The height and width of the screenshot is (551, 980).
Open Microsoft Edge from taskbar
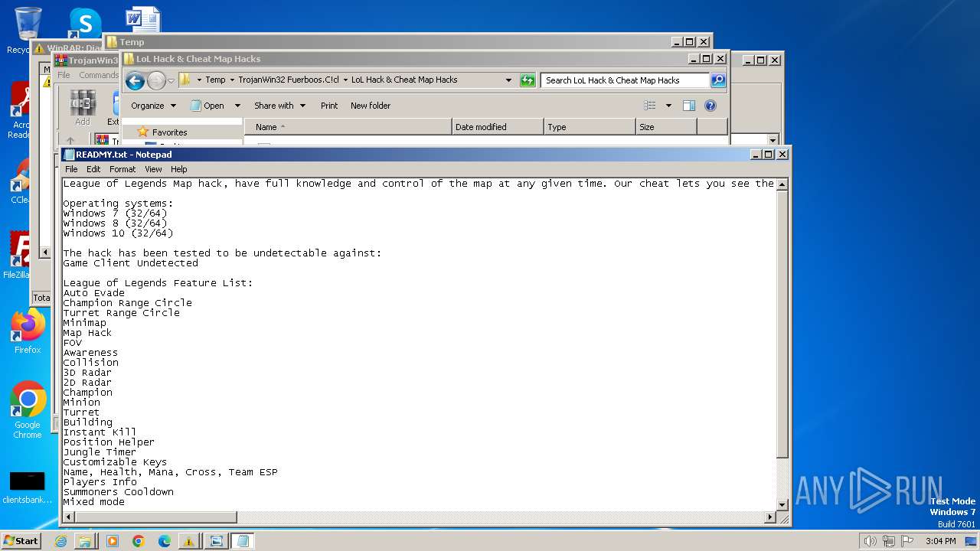(x=164, y=541)
